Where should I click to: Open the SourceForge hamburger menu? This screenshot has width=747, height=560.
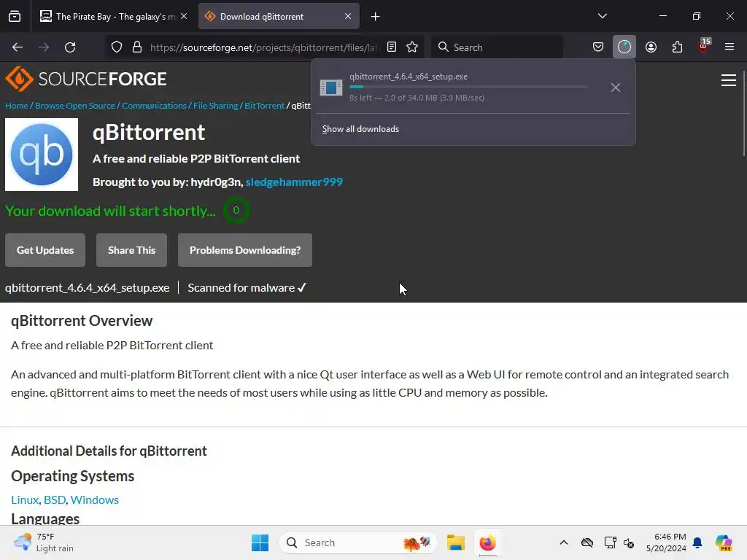coord(729,80)
